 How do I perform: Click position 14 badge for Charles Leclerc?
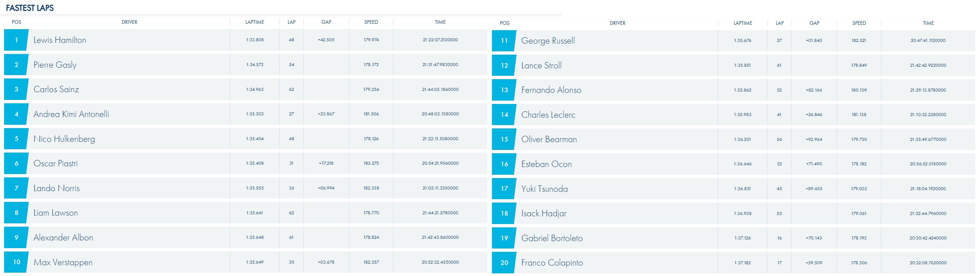[504, 115]
